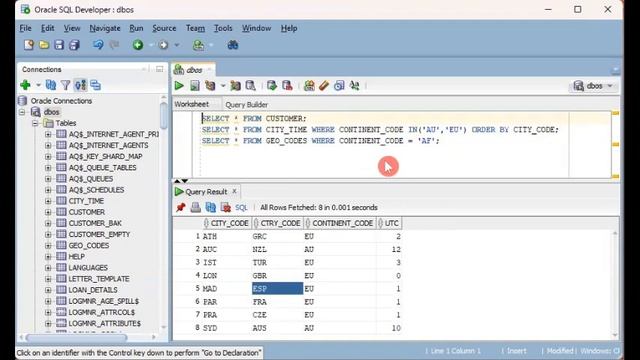Click the Autotrace icon in worksheet toolbar
Image resolution: width=640 pixels, height=360 pixels.
pyautogui.click(x=236, y=86)
